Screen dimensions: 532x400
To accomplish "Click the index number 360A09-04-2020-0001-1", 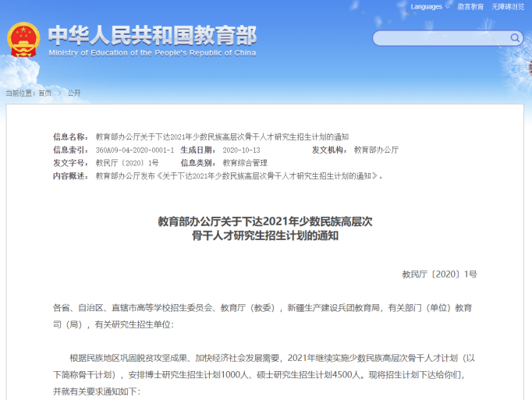I will click(x=135, y=150).
